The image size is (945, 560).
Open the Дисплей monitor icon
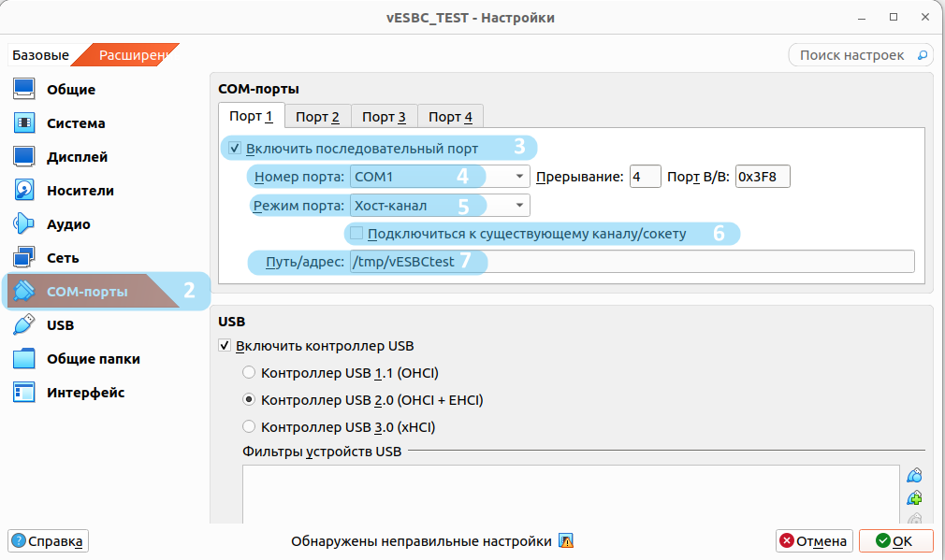tap(24, 157)
